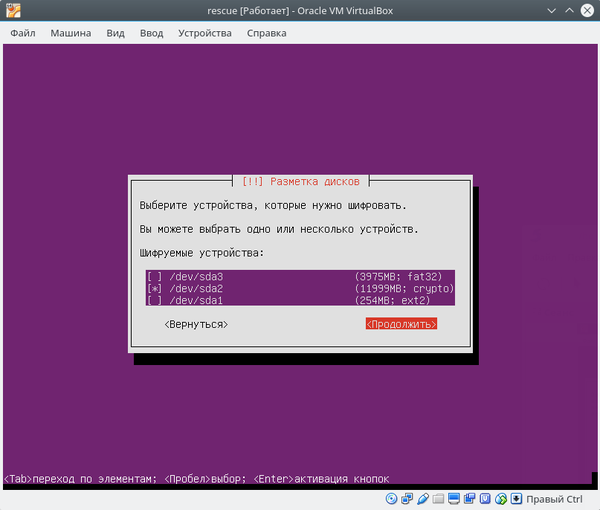
Task: Toggle the /dev/sda1 ext2 checkbox
Action: pyautogui.click(x=154, y=300)
